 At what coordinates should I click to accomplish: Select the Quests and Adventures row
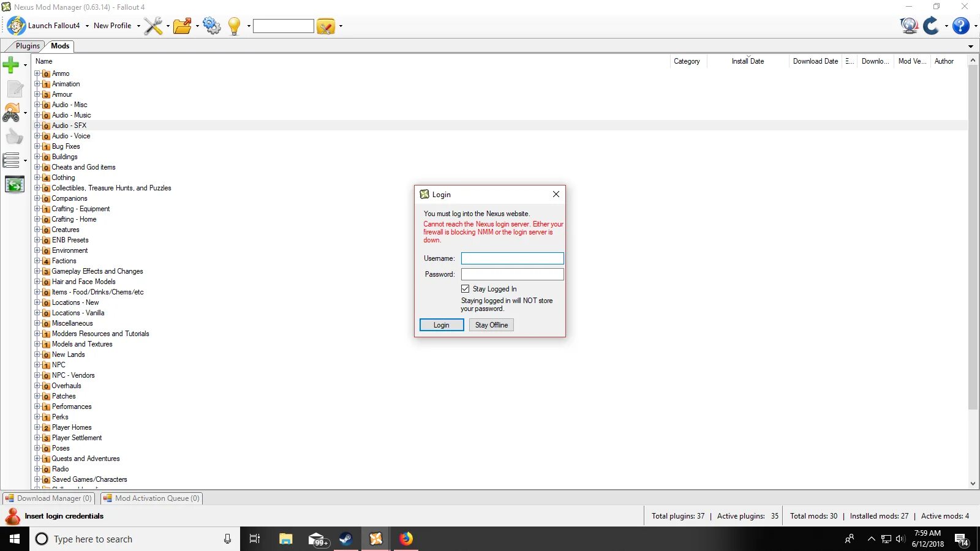501,459
